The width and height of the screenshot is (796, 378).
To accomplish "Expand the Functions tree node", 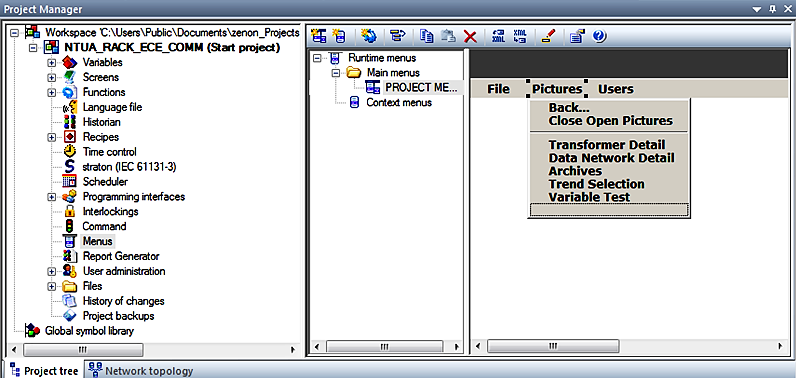I will pos(51,93).
